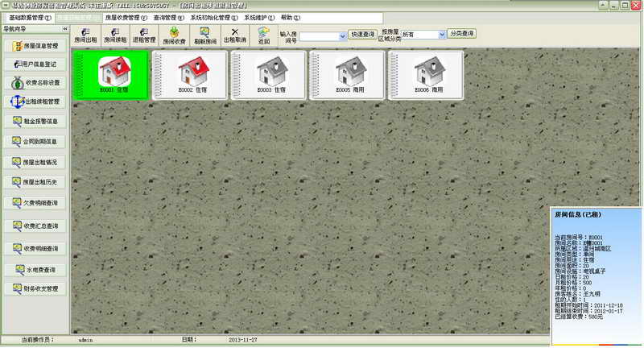Open 财务收支管理 in the sidebar
This screenshot has width=644, height=348.
point(35,288)
